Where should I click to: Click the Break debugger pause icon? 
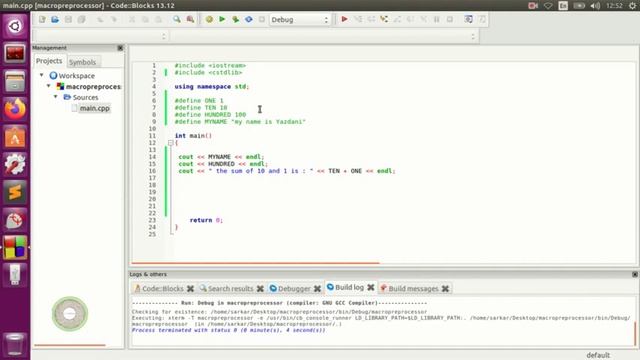(x=437, y=19)
